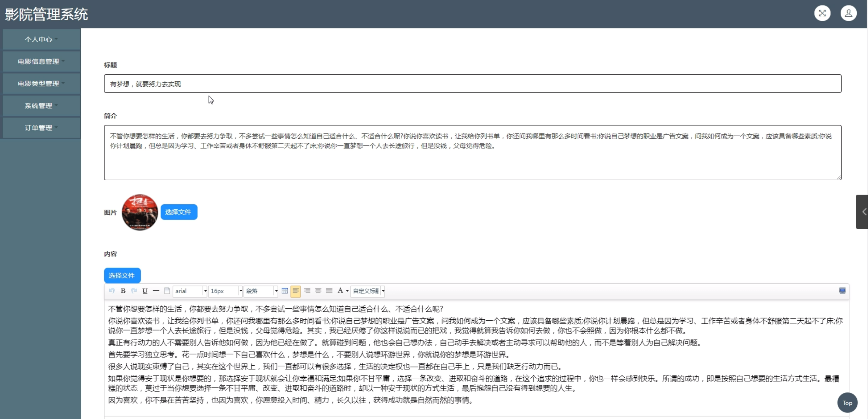
Task: Open the font color picker arrow
Action: tap(347, 291)
